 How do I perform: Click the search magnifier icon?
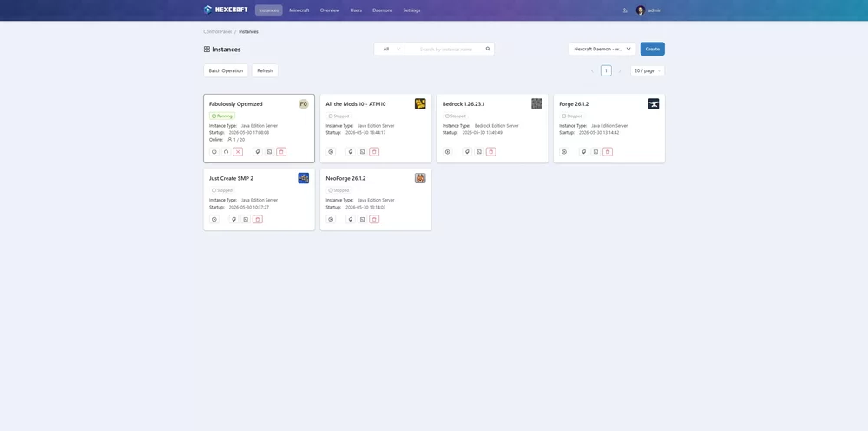point(488,49)
